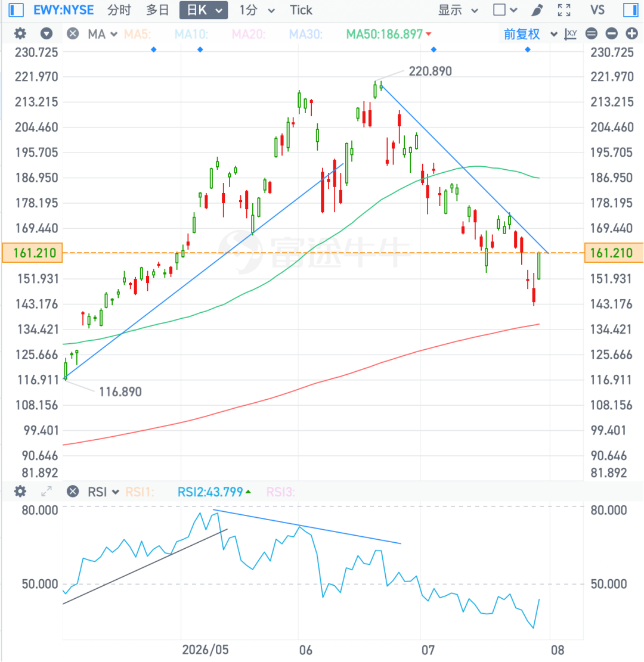Toggle RSI3 line visibility
644x662 pixels.
pos(281,492)
